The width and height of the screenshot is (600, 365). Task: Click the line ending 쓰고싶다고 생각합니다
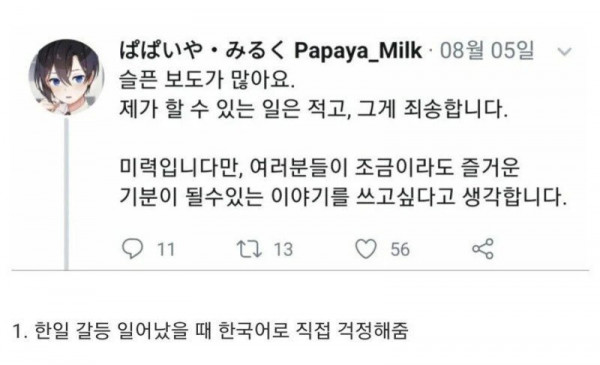pyautogui.click(x=343, y=197)
